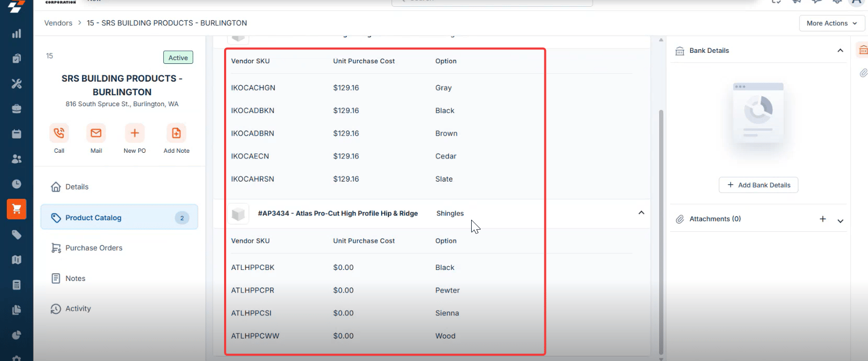Click the $0.00 cost in ATLHPPCPR row
Image resolution: width=868 pixels, height=361 pixels.
(343, 290)
